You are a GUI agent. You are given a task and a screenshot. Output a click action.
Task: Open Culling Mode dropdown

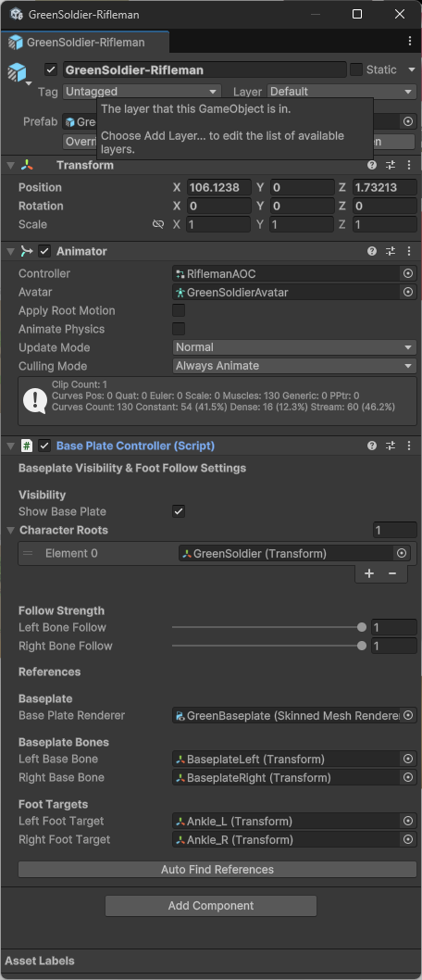[x=294, y=366]
